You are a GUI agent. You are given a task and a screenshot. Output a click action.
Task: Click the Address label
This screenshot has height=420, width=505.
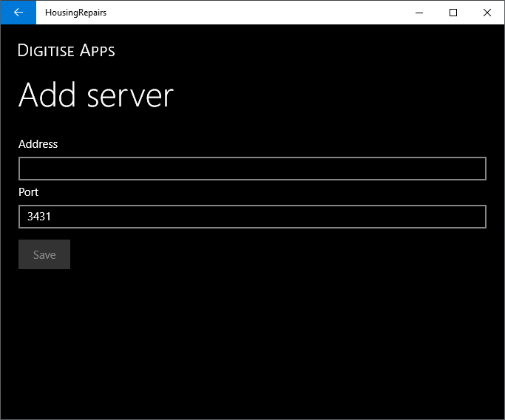coord(38,144)
